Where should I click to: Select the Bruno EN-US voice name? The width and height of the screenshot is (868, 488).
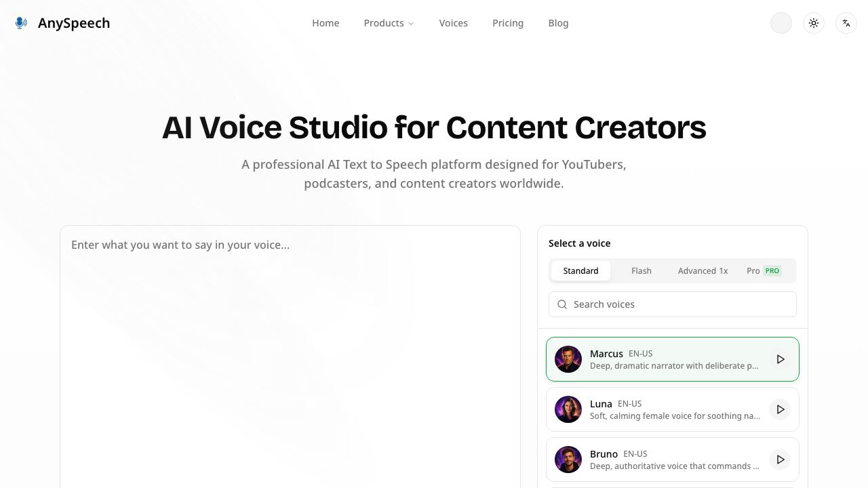click(604, 453)
